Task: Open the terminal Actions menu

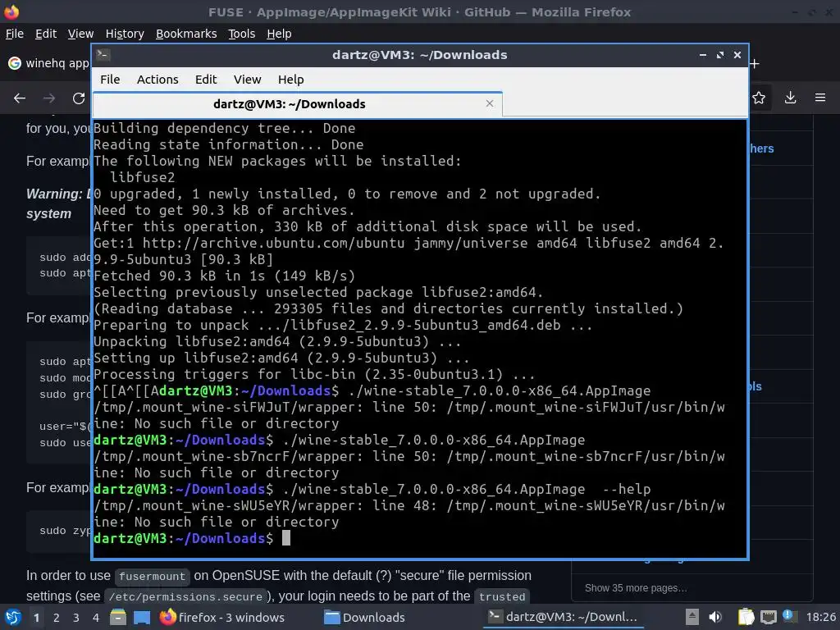Action: (157, 80)
